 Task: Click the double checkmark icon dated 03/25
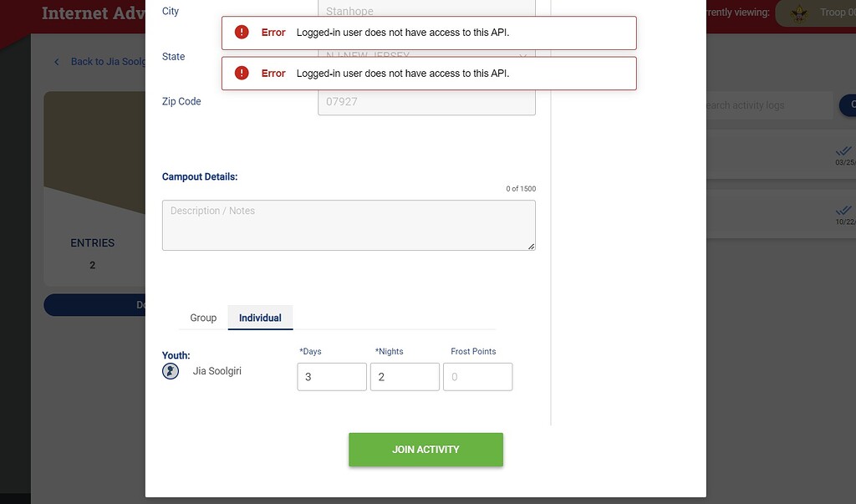point(842,152)
